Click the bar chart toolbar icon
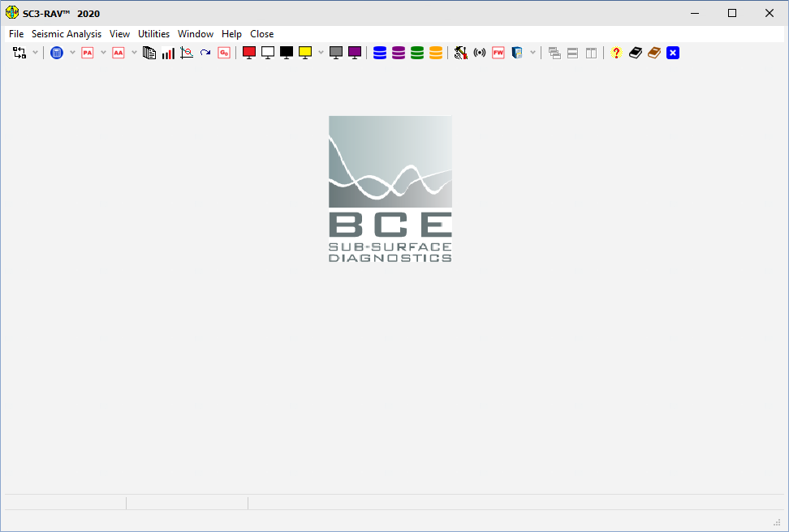 point(168,53)
